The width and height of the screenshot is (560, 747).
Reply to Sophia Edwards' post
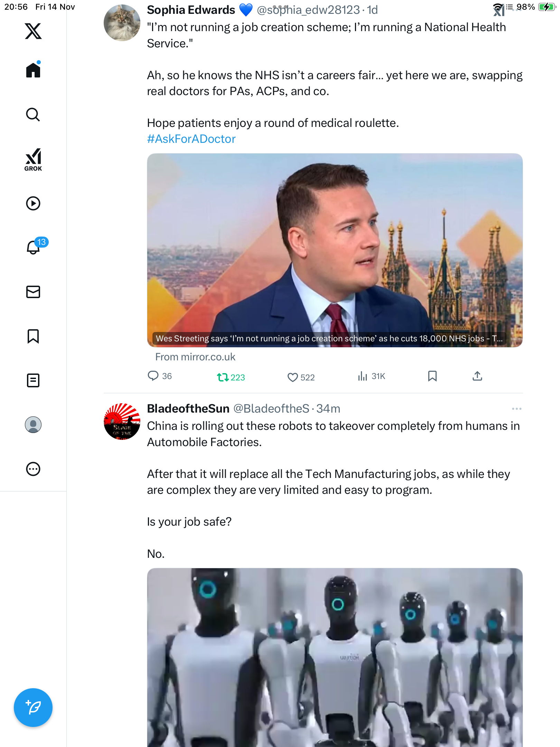pyautogui.click(x=153, y=376)
